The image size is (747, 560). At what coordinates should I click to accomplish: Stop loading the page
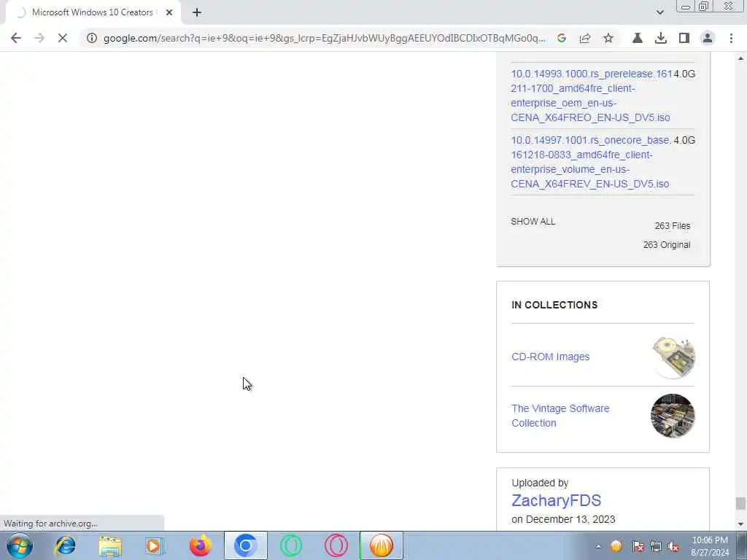63,38
